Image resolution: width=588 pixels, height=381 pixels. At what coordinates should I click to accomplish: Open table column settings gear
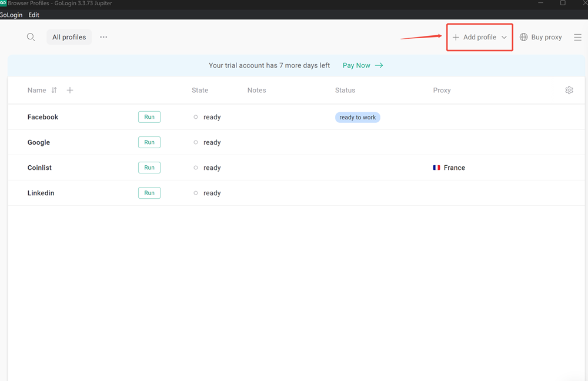click(x=569, y=90)
